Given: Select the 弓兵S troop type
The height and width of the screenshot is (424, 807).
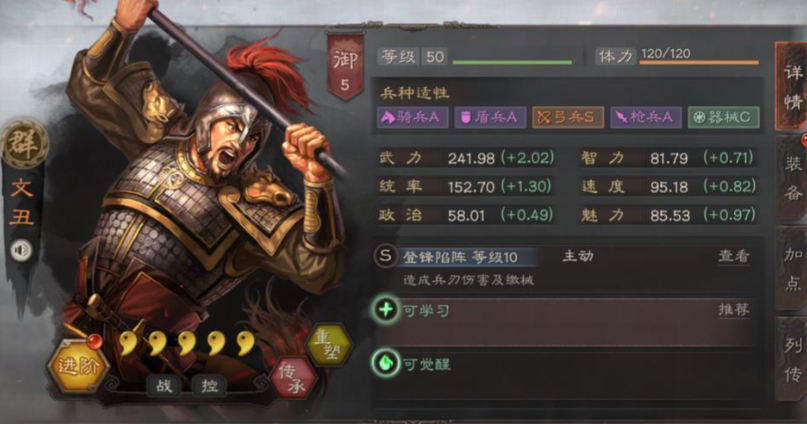Looking at the screenshot, I should pyautogui.click(x=568, y=117).
